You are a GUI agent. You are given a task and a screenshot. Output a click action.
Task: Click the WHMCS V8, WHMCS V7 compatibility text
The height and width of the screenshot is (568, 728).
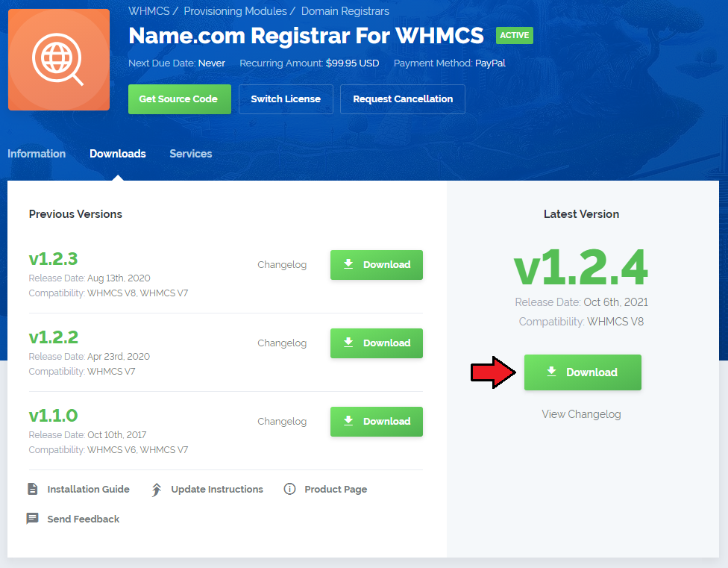[x=138, y=293]
